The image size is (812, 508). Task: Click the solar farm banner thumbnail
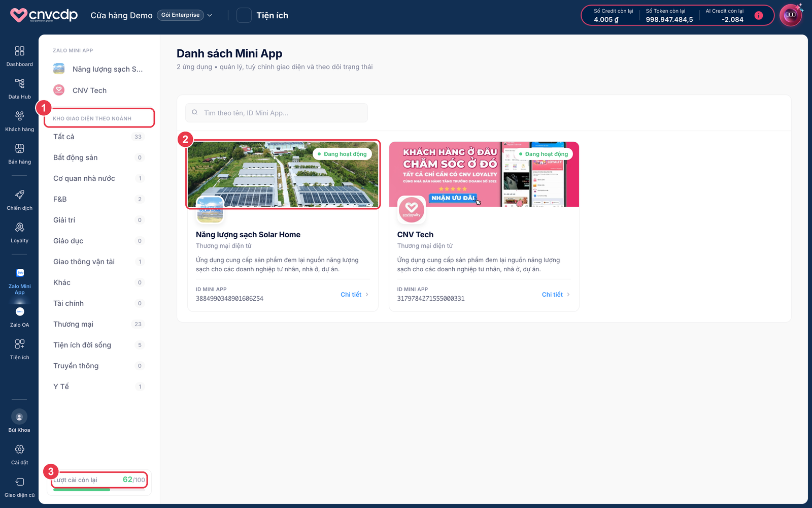pyautogui.click(x=283, y=174)
